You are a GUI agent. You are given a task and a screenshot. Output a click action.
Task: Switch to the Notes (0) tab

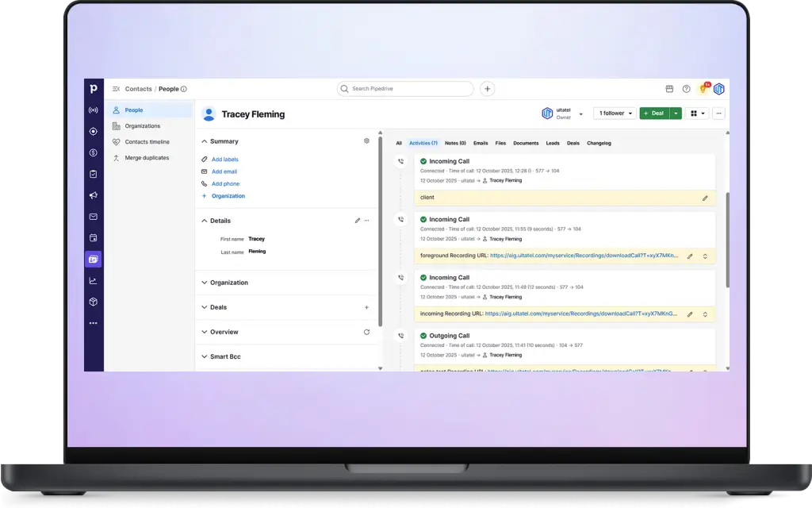pyautogui.click(x=455, y=144)
